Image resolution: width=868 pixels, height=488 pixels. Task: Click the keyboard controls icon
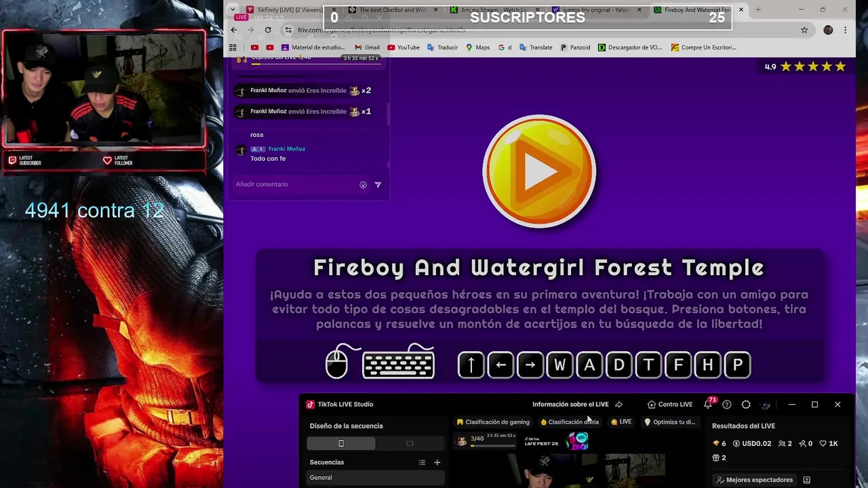pyautogui.click(x=399, y=361)
